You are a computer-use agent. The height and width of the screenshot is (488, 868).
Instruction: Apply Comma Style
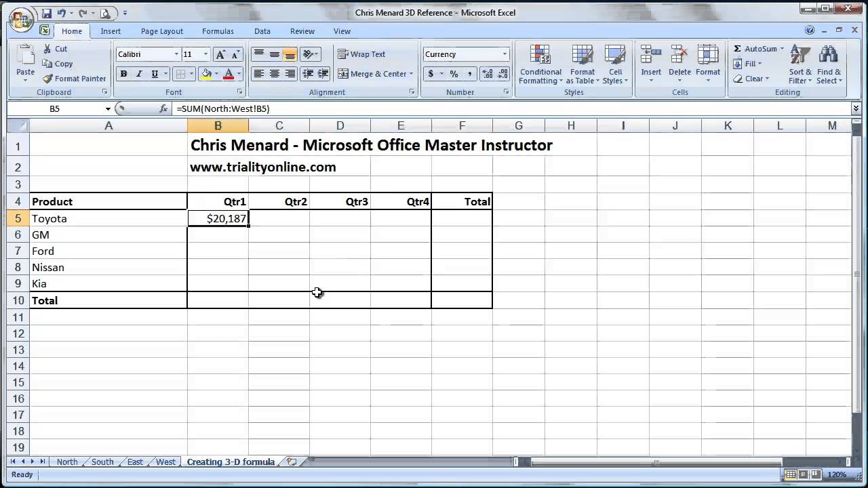point(469,74)
